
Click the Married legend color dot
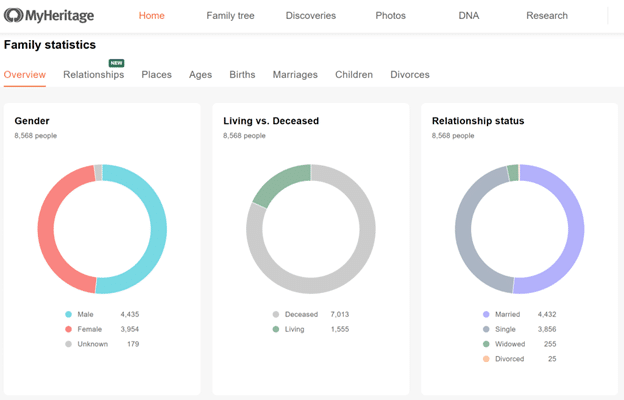(x=486, y=314)
